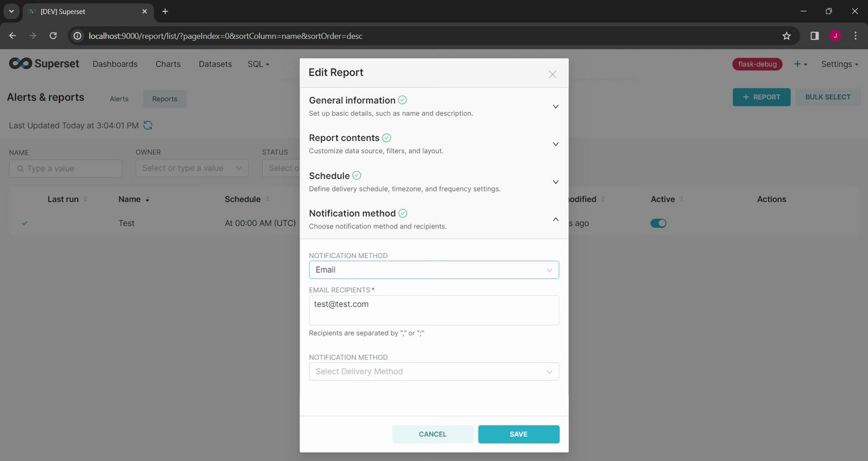The width and height of the screenshot is (868, 461).
Task: Close the Edit Report dialog with X
Action: coord(552,74)
